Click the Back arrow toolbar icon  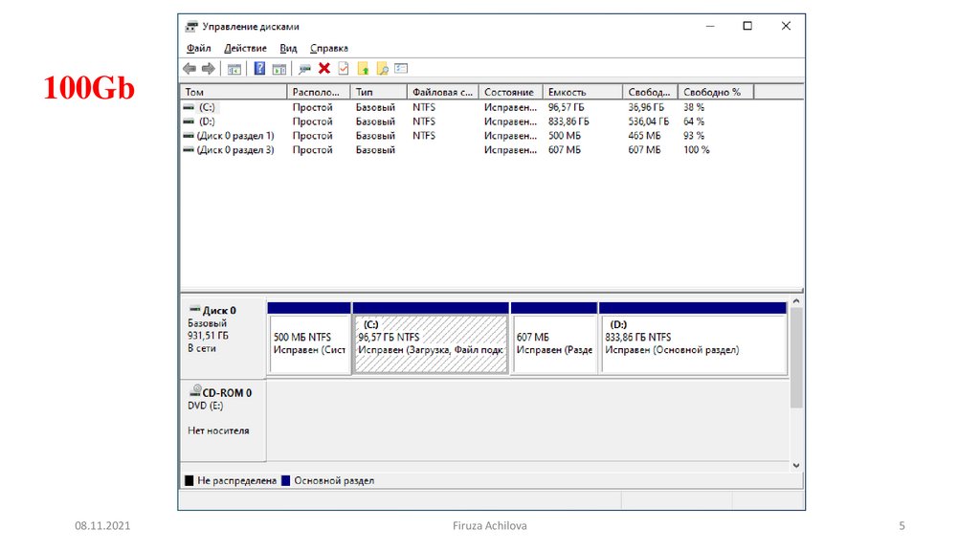tap(189, 69)
